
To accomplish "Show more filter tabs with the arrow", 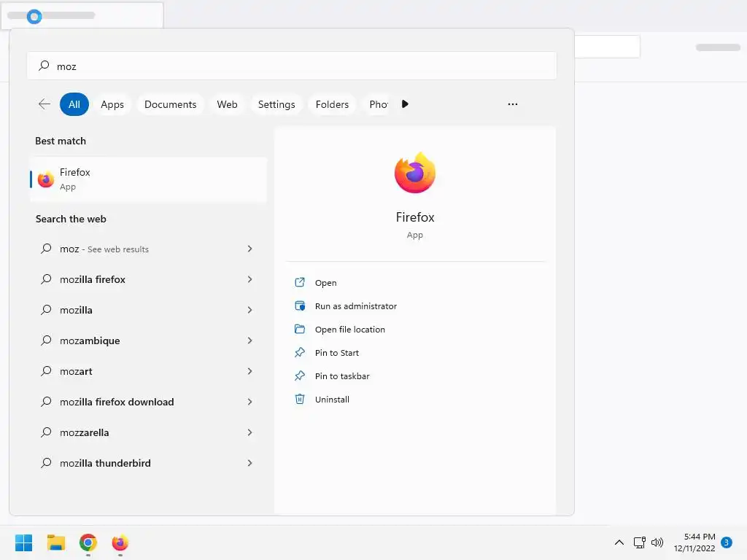I will (x=405, y=104).
